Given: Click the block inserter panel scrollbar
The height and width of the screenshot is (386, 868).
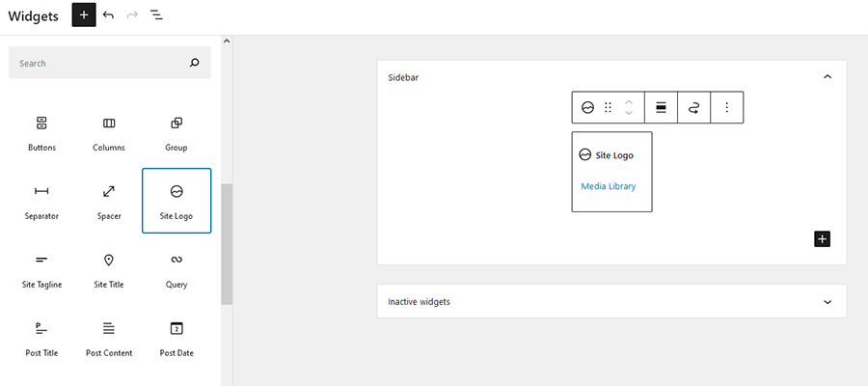Looking at the screenshot, I should (x=227, y=243).
